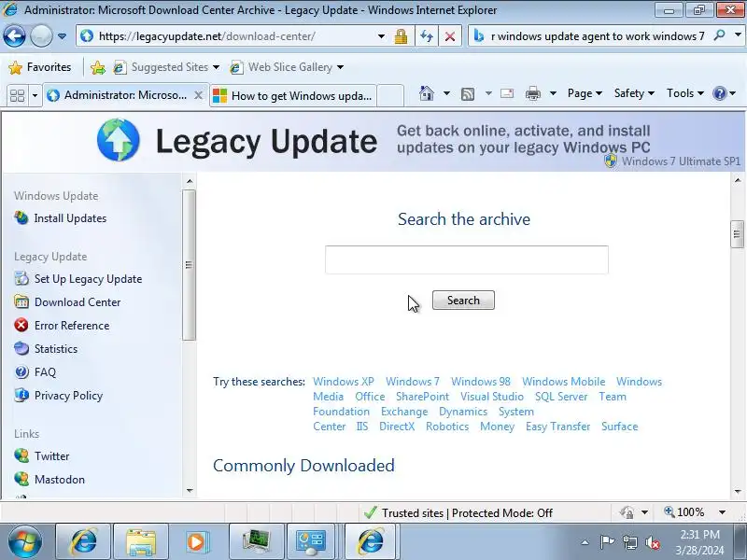This screenshot has height=560, width=747.
Task: Click the Legacy Update globe logo
Action: coord(119,140)
